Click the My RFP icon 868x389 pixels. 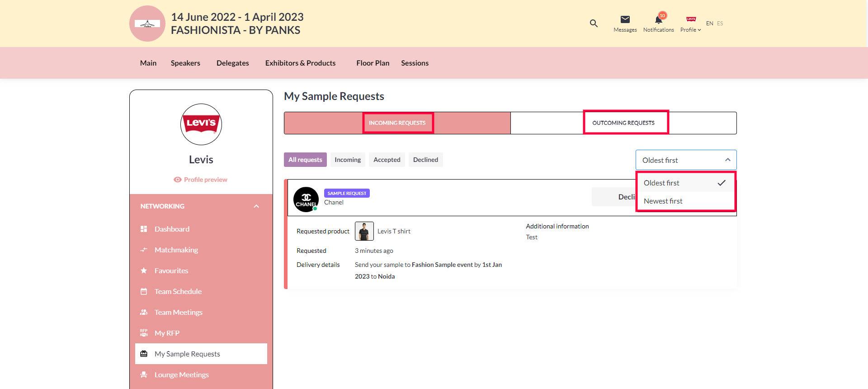click(x=144, y=333)
